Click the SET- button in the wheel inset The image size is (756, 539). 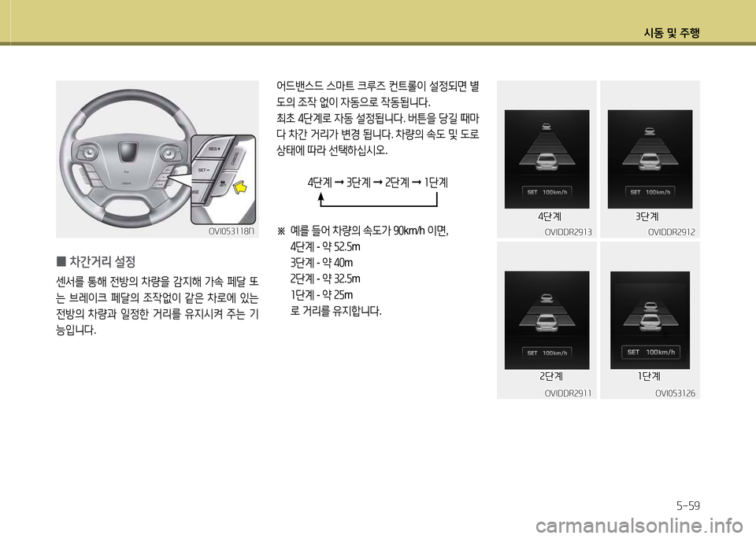pyautogui.click(x=206, y=171)
